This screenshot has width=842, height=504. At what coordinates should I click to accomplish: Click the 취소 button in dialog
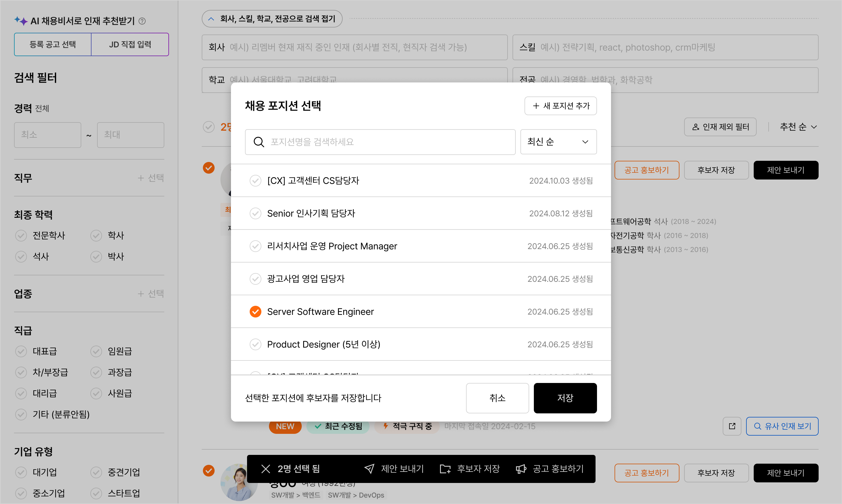pos(497,398)
